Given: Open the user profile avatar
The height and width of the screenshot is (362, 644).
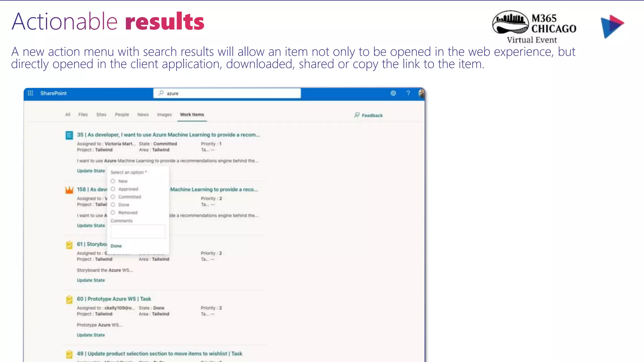Looking at the screenshot, I should [x=422, y=93].
